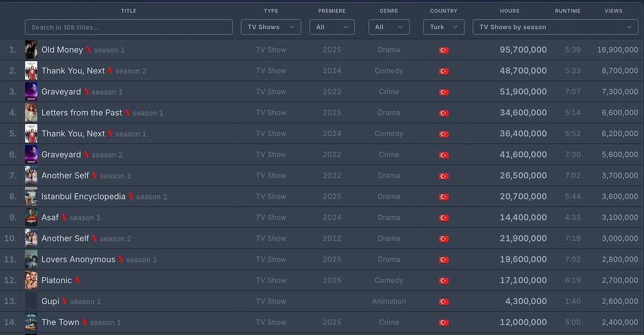Expand the Premiere year filter dropdown
Viewport: 644px width, 335px height.
332,27
